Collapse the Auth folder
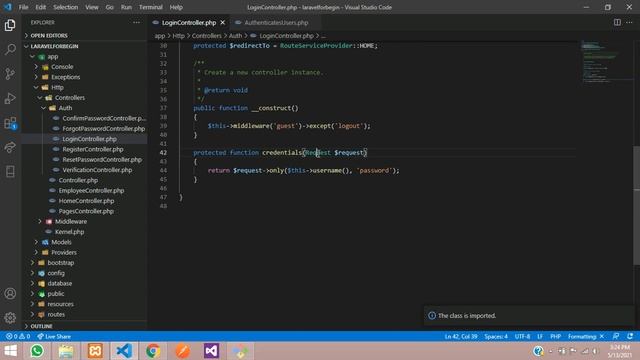 (x=85, y=108)
